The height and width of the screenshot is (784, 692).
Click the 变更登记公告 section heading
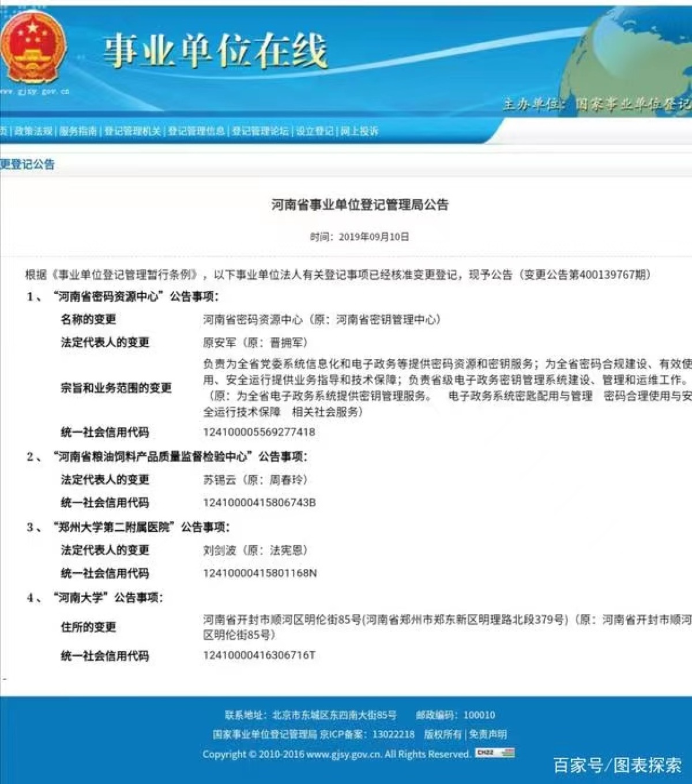27,164
